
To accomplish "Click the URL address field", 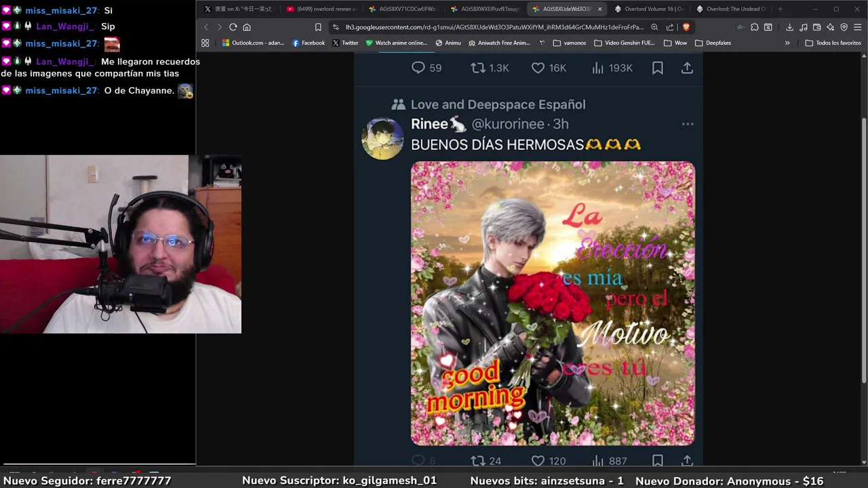I will tap(494, 27).
